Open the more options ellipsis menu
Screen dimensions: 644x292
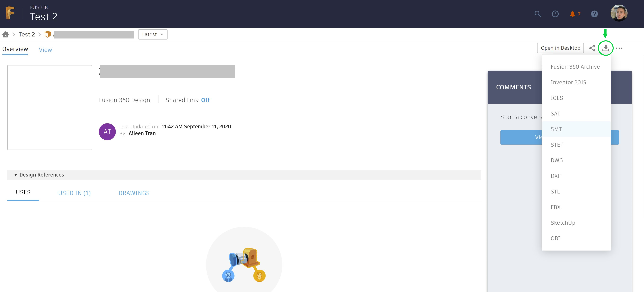[x=619, y=48]
